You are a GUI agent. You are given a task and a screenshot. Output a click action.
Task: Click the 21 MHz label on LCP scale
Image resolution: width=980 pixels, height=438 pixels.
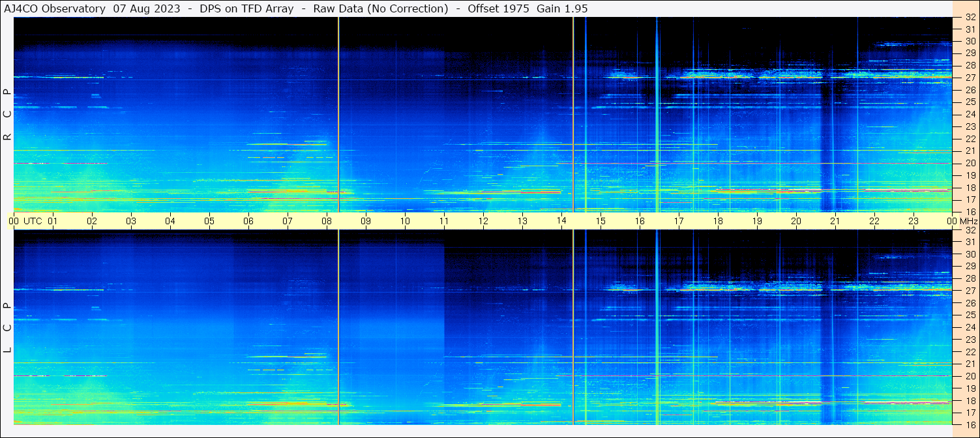[970, 364]
